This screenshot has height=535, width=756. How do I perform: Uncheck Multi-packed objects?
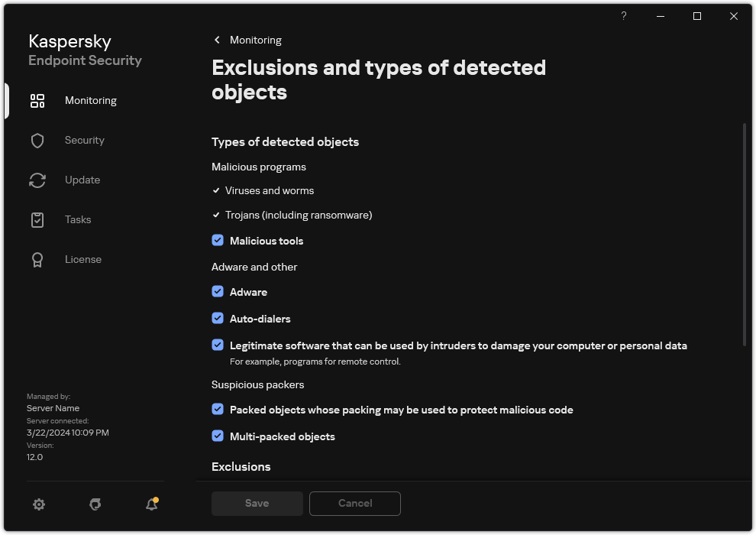[218, 436]
